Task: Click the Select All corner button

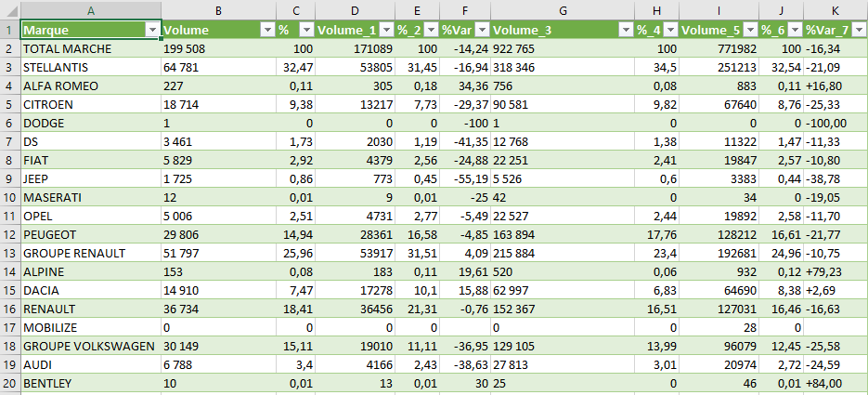Action: tap(9, 10)
